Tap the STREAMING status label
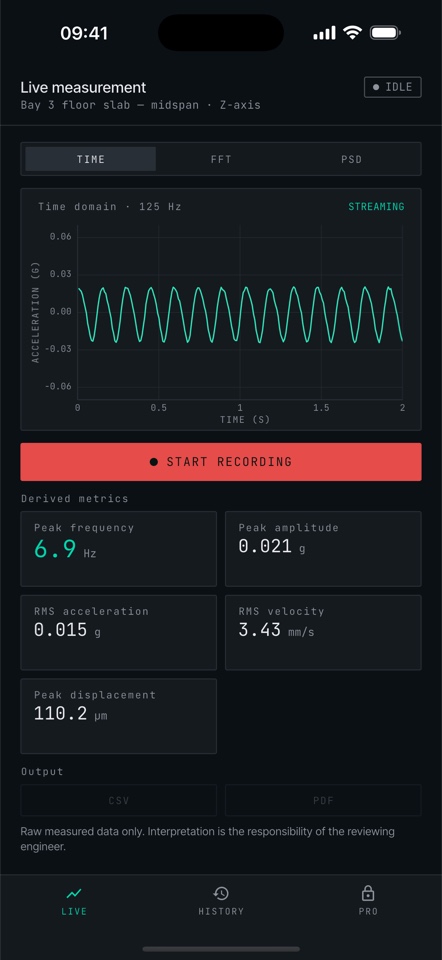The height and width of the screenshot is (960, 442). coord(376,207)
